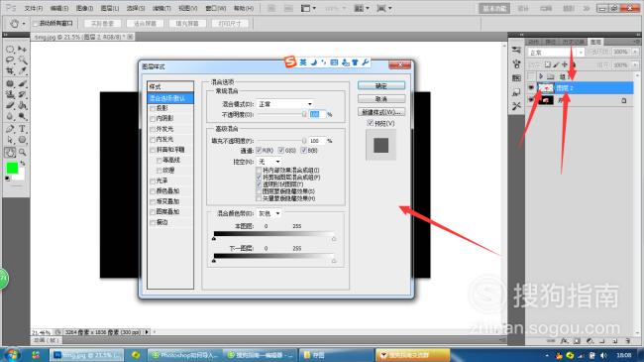Select the Brush tool
644x362 pixels.
[x=22, y=84]
